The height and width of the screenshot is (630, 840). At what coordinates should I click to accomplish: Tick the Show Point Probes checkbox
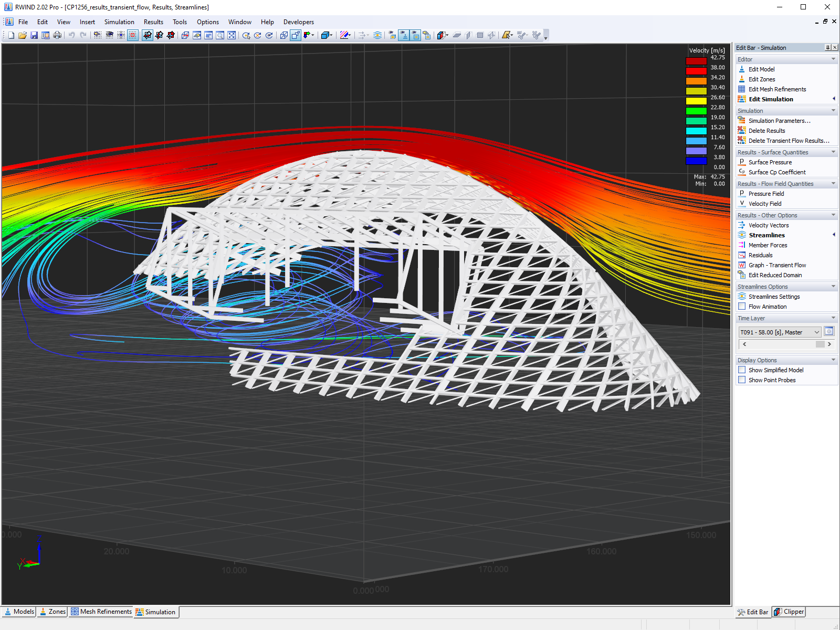click(742, 380)
